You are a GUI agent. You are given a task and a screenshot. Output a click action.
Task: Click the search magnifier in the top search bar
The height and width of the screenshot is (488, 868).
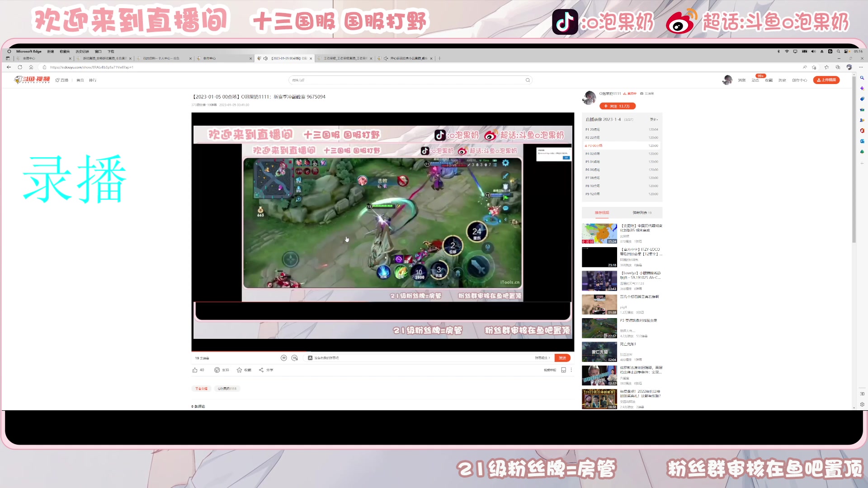click(x=527, y=80)
